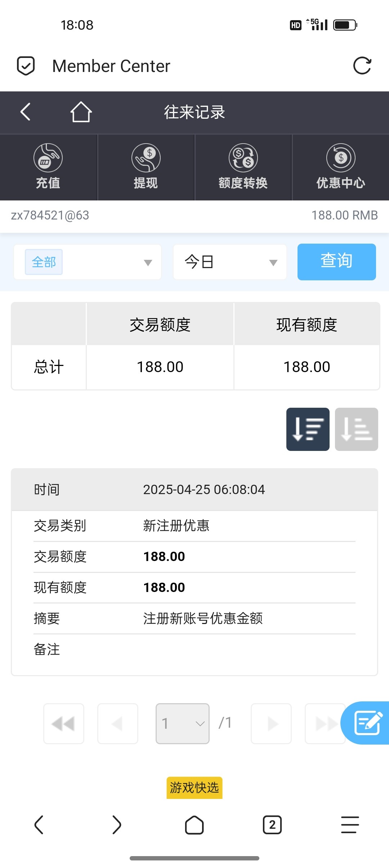Image resolution: width=389 pixels, height=868 pixels.
Task: Go back using the transaction-page back arrow
Action: pos(25,112)
